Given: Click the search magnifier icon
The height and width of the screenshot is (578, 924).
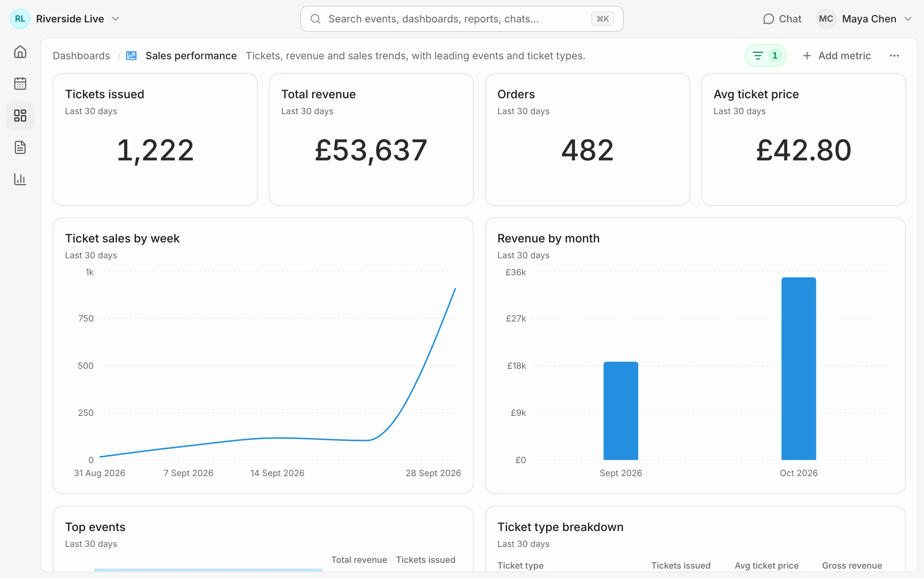Looking at the screenshot, I should tap(315, 19).
